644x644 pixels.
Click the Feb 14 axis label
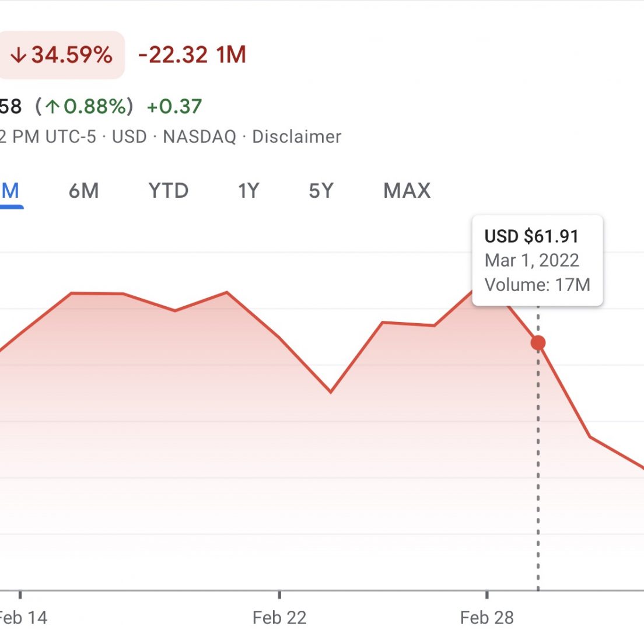click(23, 618)
